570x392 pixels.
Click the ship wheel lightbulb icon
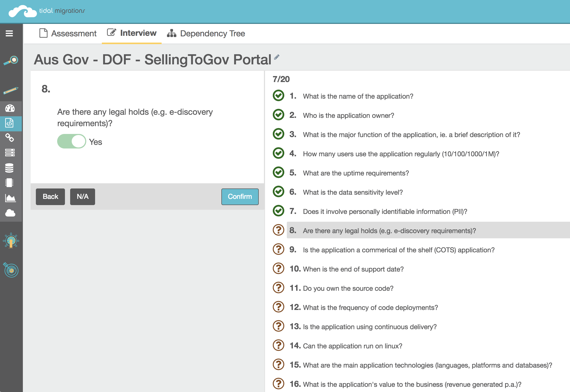11,240
